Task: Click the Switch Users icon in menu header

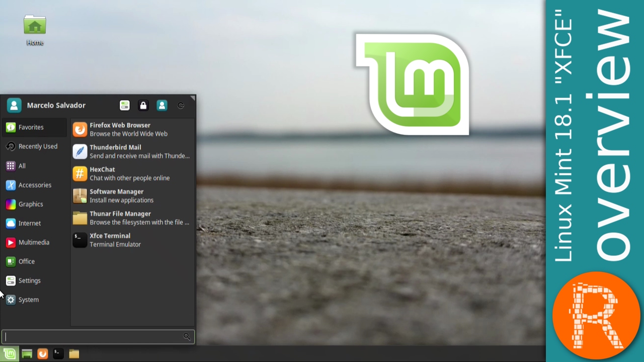Action: [x=162, y=105]
